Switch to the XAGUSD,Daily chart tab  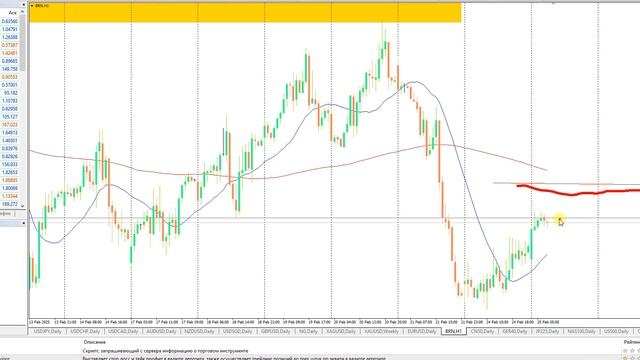click(341, 331)
